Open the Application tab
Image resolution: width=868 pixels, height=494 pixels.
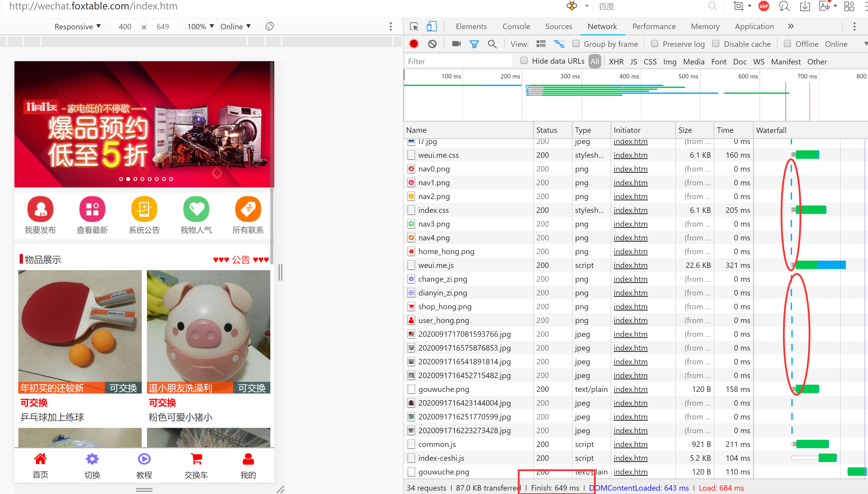click(x=754, y=27)
